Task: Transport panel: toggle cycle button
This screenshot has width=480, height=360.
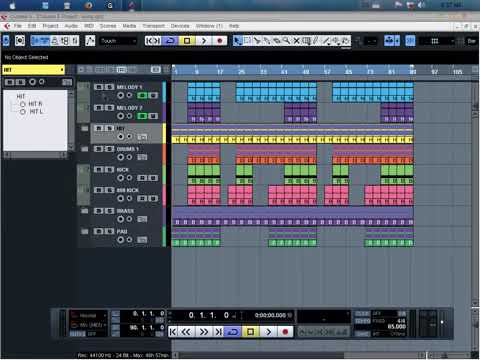Action: coord(233,332)
